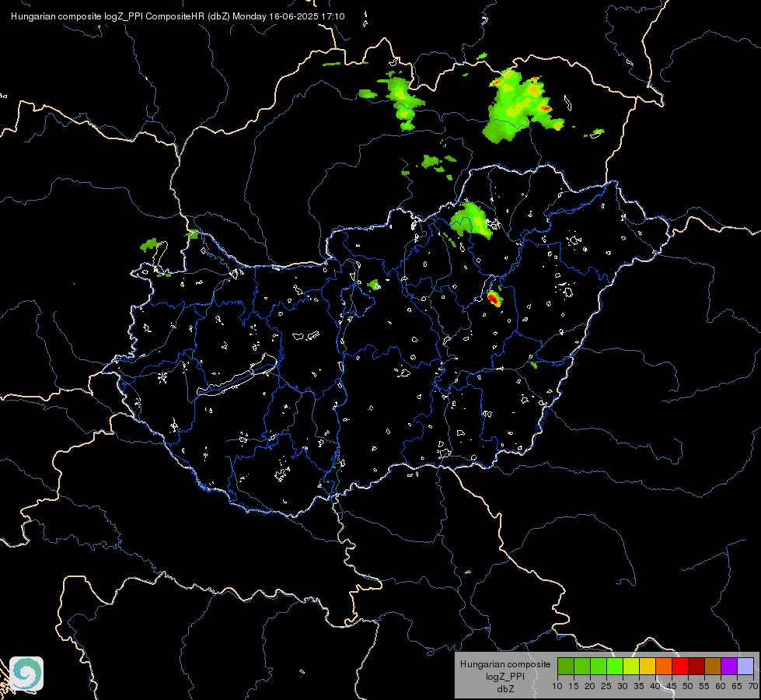
Task: Click the 40–45 dBZ orange legend swatch
Action: click(664, 666)
